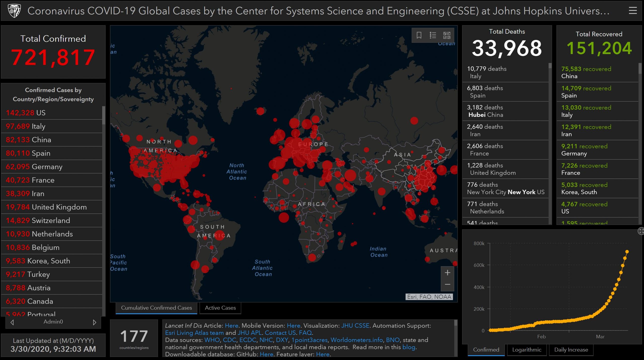
Task: Click the bookmarks icon on the map
Action: [419, 35]
